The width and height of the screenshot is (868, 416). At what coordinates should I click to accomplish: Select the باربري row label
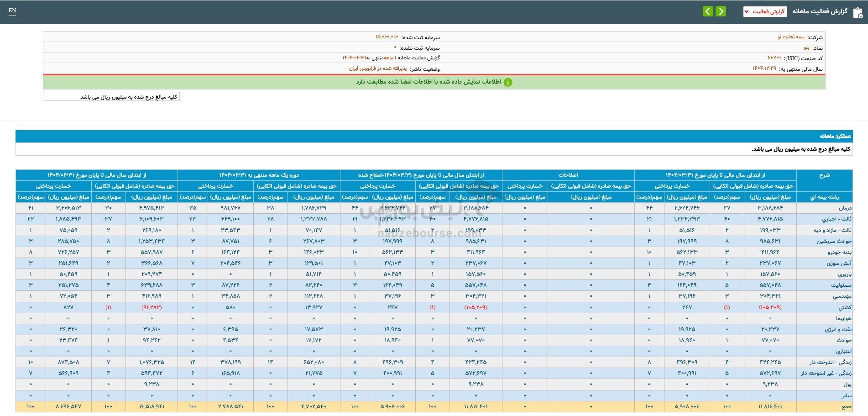tap(845, 274)
